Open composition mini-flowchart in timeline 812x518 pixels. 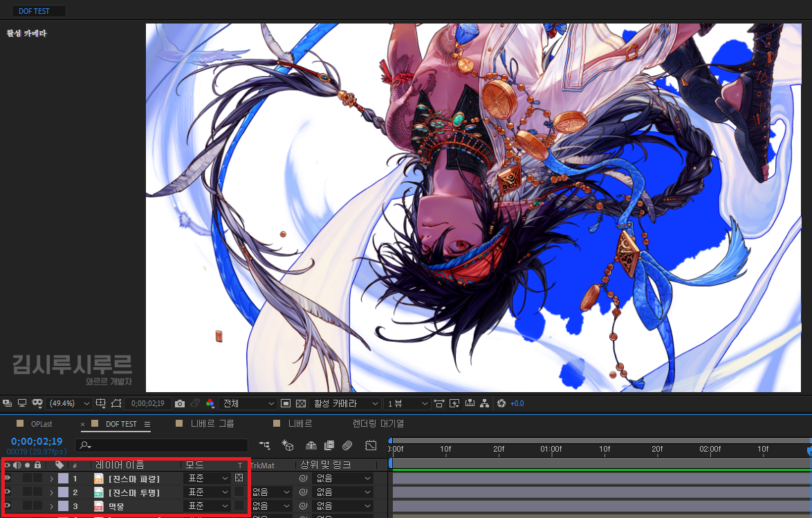click(265, 445)
